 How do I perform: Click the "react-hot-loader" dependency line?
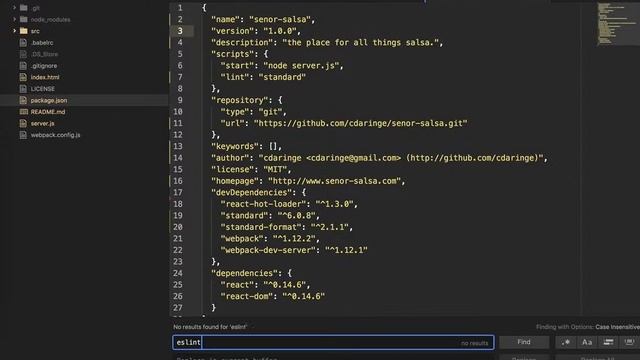(x=289, y=204)
